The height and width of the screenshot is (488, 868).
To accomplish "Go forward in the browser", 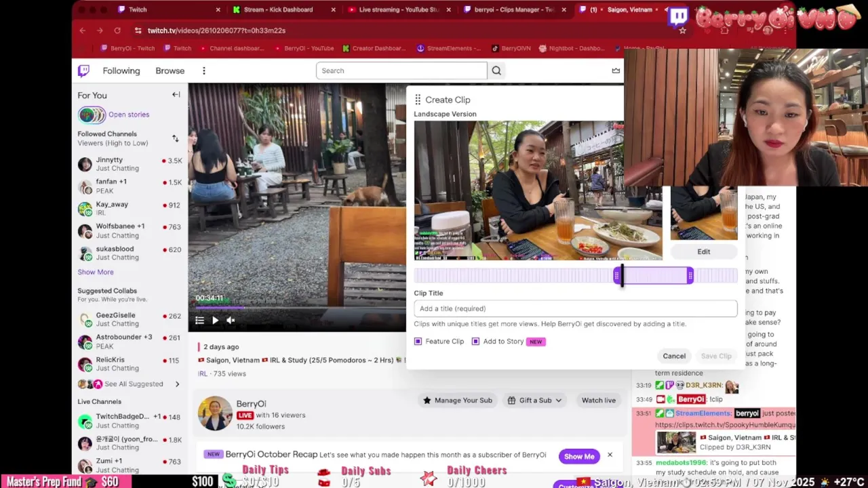I will point(100,30).
